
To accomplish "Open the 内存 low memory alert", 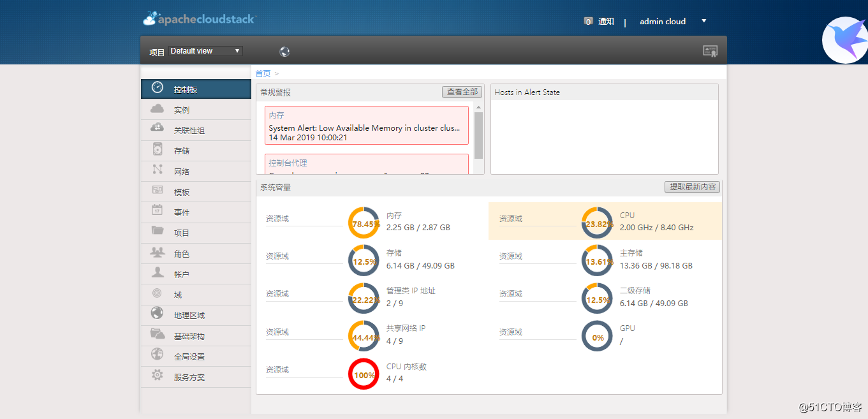I will click(367, 126).
